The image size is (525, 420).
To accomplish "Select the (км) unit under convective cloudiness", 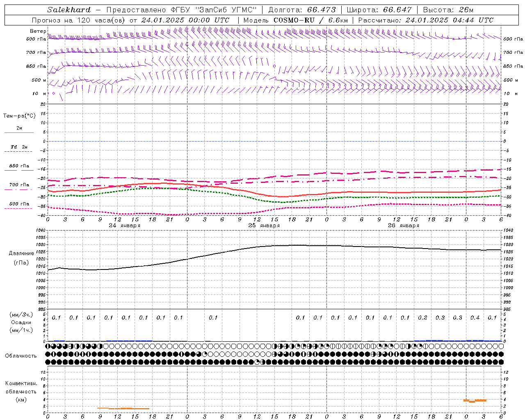I will click(x=21, y=400).
